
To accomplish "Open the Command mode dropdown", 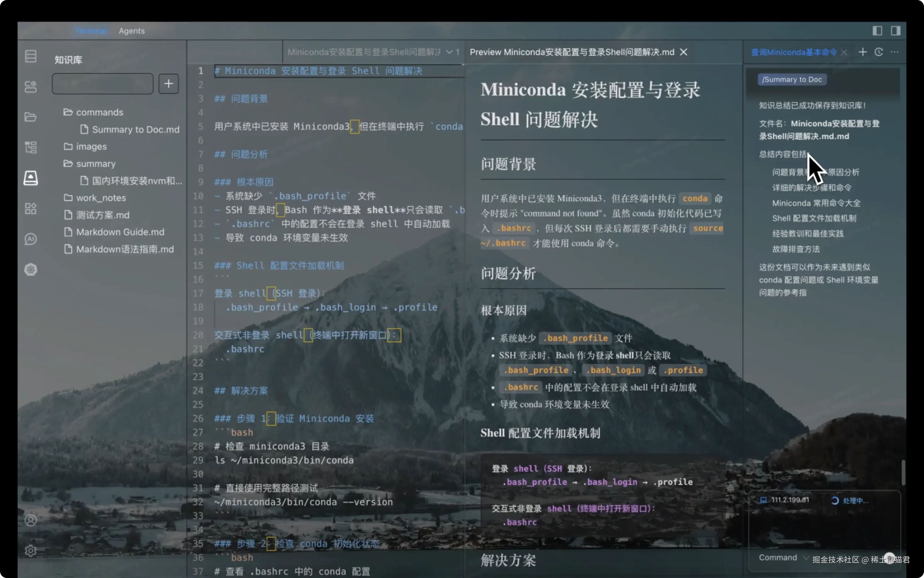I will pyautogui.click(x=783, y=558).
